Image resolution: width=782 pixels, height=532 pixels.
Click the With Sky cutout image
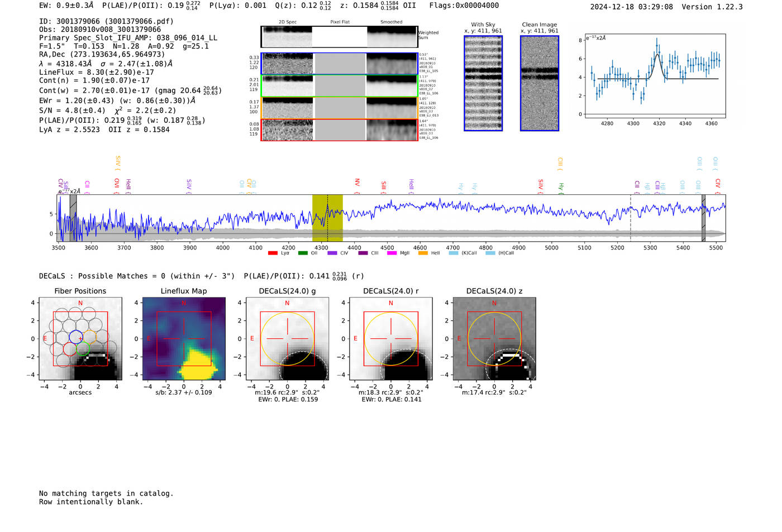tap(483, 83)
